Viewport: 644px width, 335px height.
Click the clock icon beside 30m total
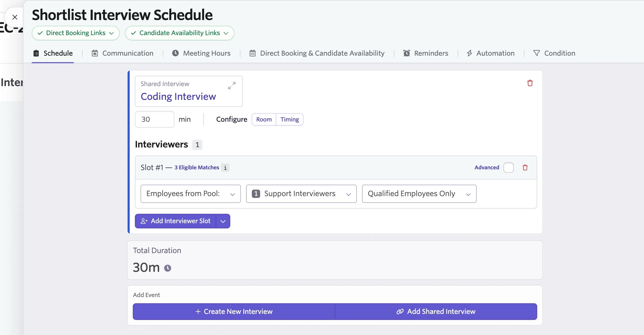[x=168, y=268]
